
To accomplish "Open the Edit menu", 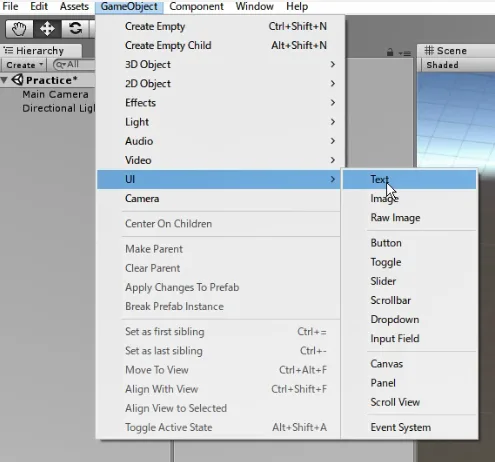I will [39, 6].
